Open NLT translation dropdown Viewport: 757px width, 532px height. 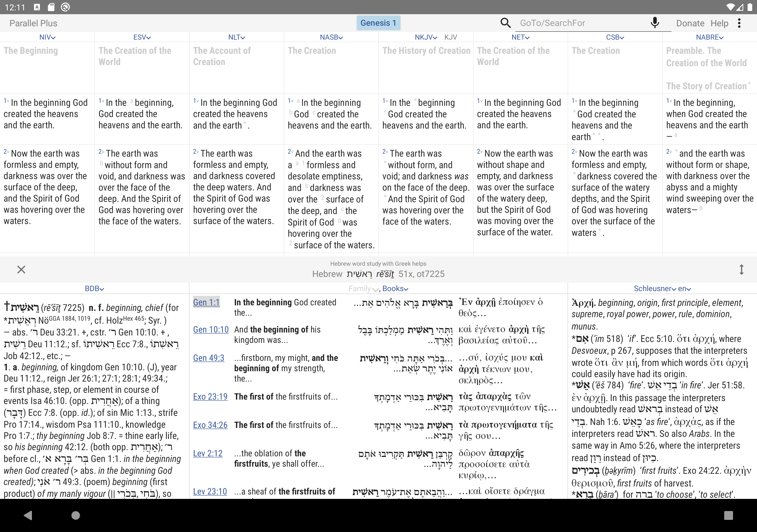pyautogui.click(x=236, y=37)
